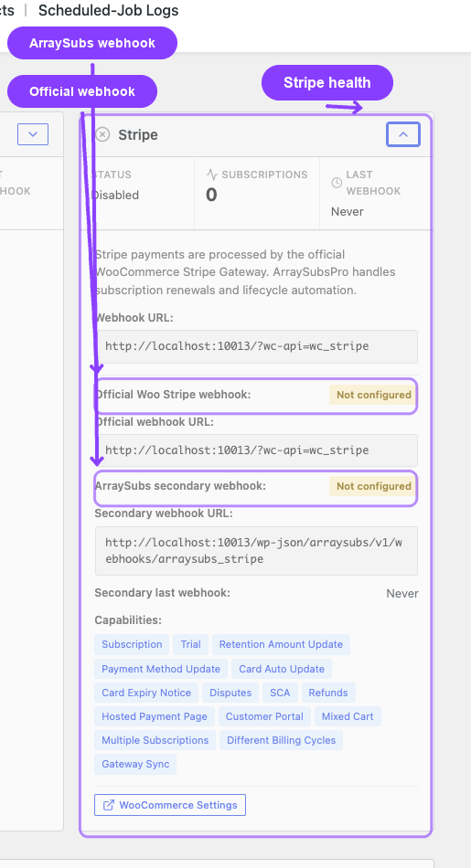Viewport: 471px width, 868px height.
Task: Click the Refunds capability tag
Action: (x=328, y=693)
